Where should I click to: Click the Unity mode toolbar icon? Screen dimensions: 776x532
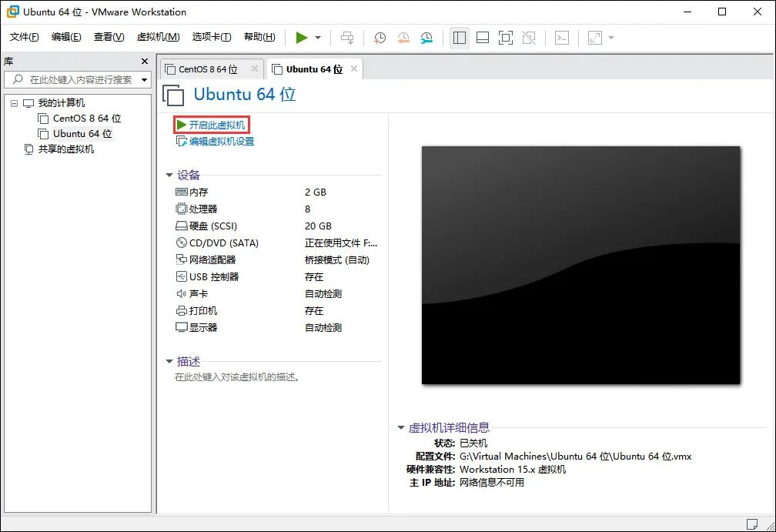529,38
